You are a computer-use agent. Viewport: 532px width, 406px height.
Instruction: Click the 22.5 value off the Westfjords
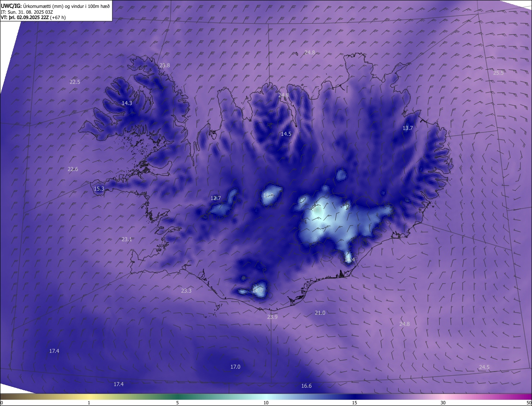pos(75,82)
